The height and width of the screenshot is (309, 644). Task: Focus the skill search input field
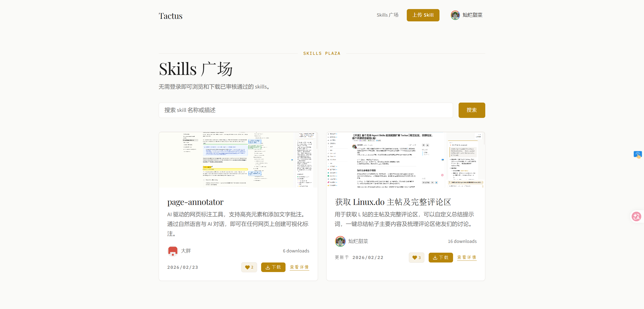coord(306,110)
